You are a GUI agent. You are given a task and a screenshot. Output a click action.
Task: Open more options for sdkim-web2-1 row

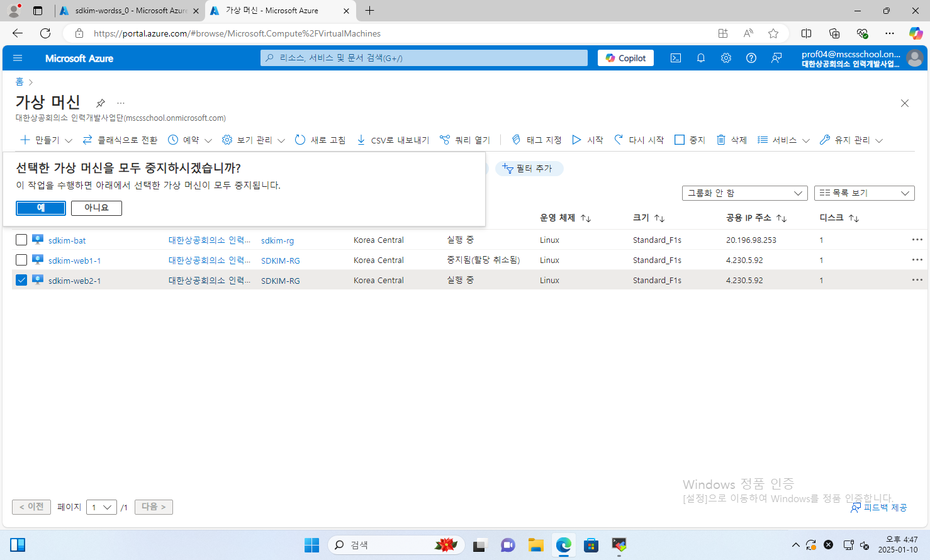(x=917, y=280)
